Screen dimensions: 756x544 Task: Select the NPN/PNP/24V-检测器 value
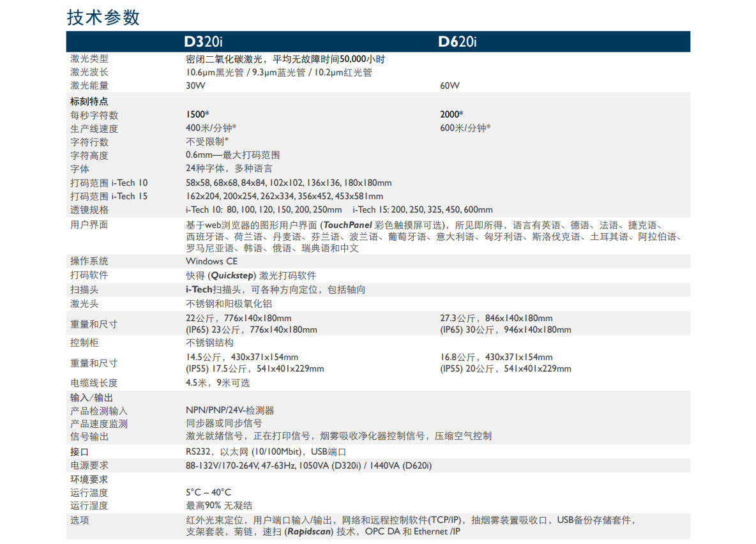(x=230, y=411)
